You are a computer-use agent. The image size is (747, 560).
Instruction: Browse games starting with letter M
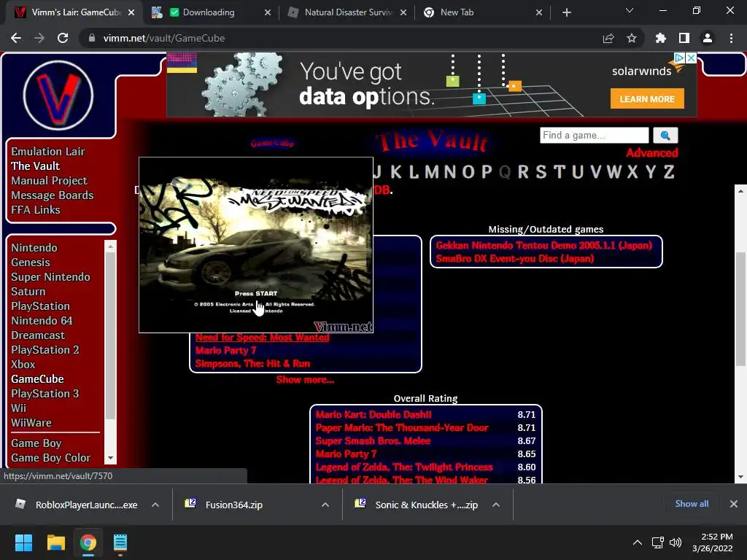(432, 172)
